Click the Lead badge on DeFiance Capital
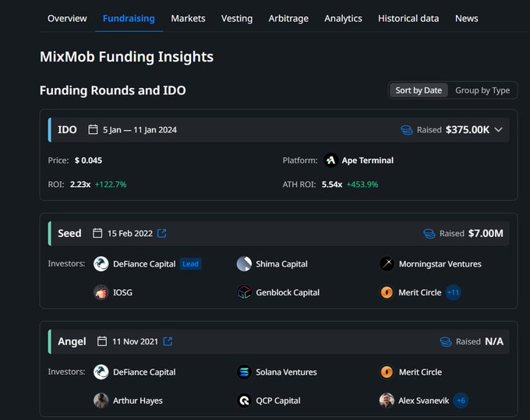 (x=190, y=264)
